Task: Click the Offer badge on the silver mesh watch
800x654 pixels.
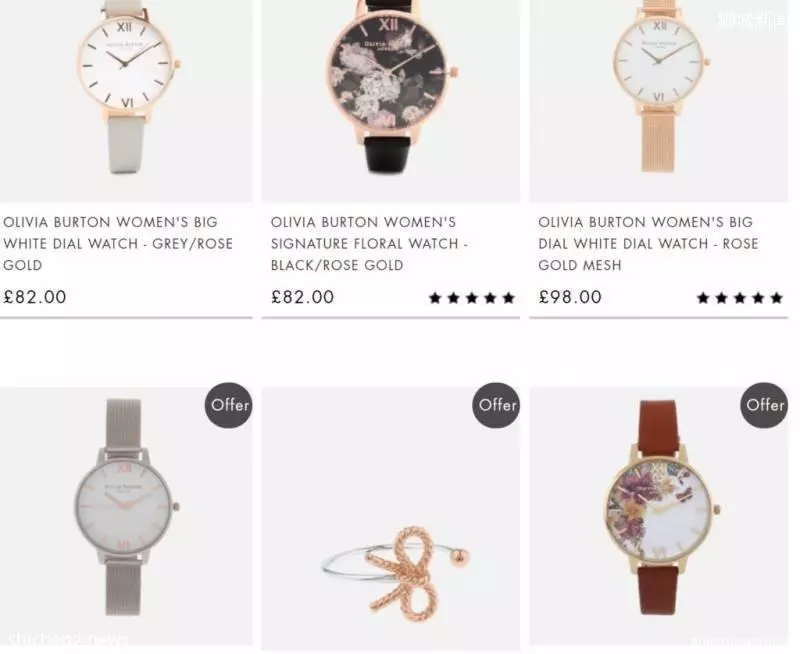Action: click(229, 405)
